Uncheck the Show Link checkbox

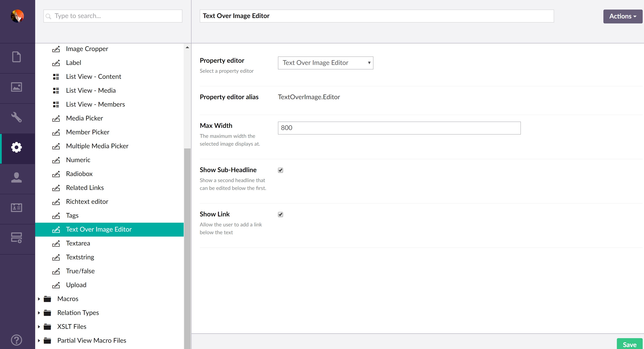tap(280, 214)
